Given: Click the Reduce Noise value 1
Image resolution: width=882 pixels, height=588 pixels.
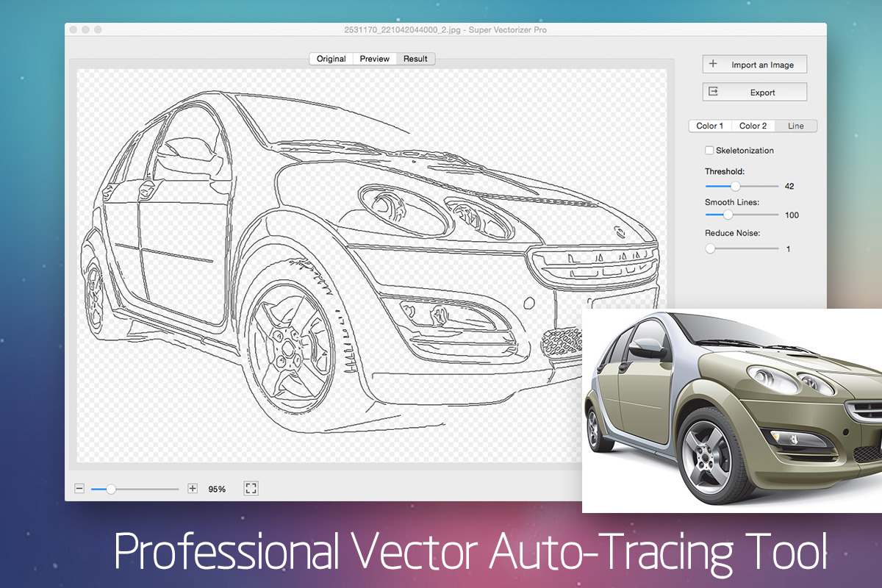Looking at the screenshot, I should pos(789,249).
